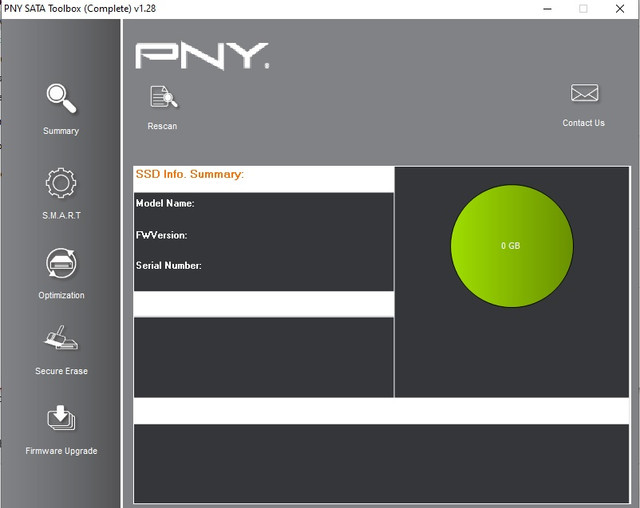
Task: Minimize the PNY SATA Toolbox window
Action: click(x=547, y=9)
